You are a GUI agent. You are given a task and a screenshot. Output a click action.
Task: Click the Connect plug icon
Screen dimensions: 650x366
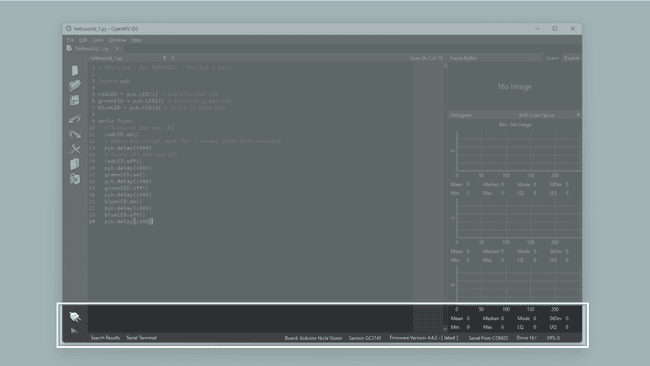coord(75,317)
